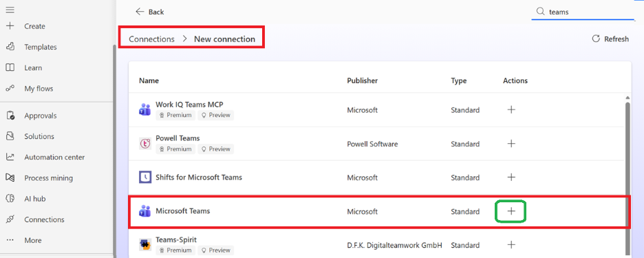
Task: Click the More ellipsis icon
Action: (x=10, y=240)
